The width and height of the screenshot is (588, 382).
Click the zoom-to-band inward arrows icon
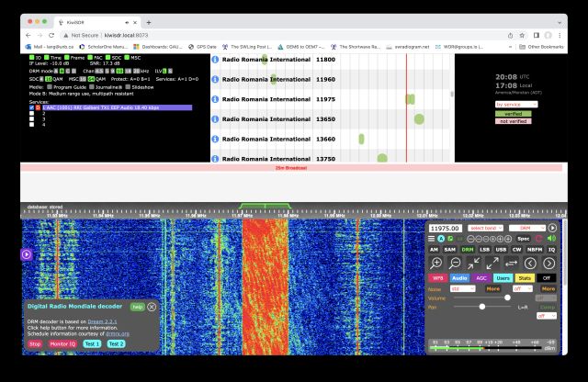tap(474, 264)
